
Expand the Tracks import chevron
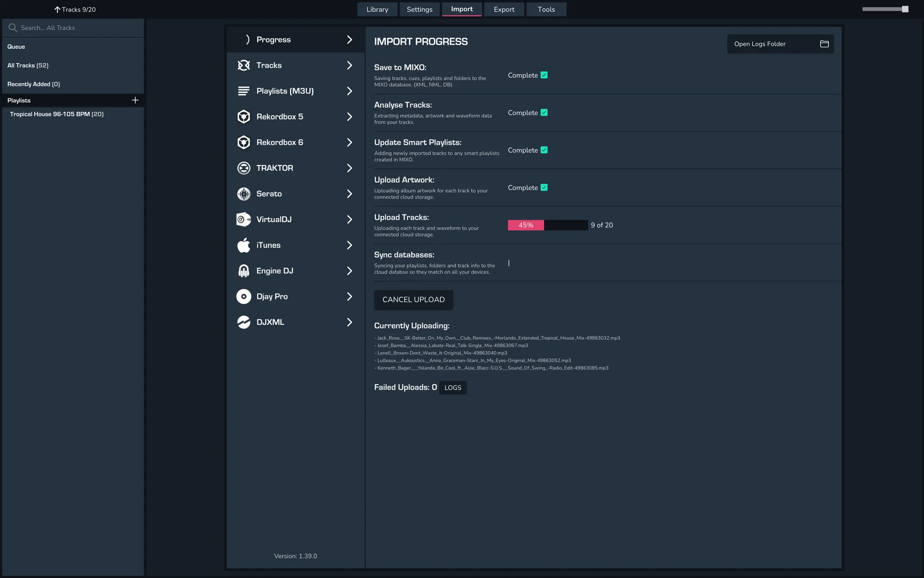pyautogui.click(x=349, y=65)
